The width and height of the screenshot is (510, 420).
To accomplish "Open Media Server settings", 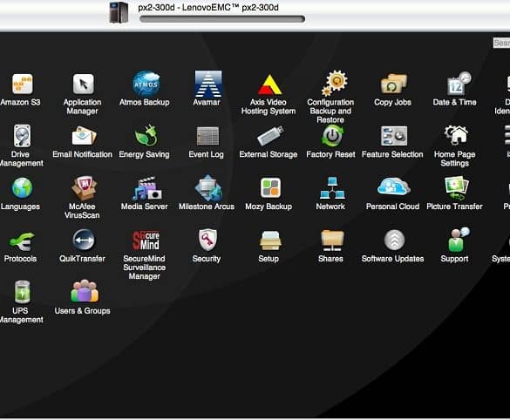I will pyautogui.click(x=146, y=188).
